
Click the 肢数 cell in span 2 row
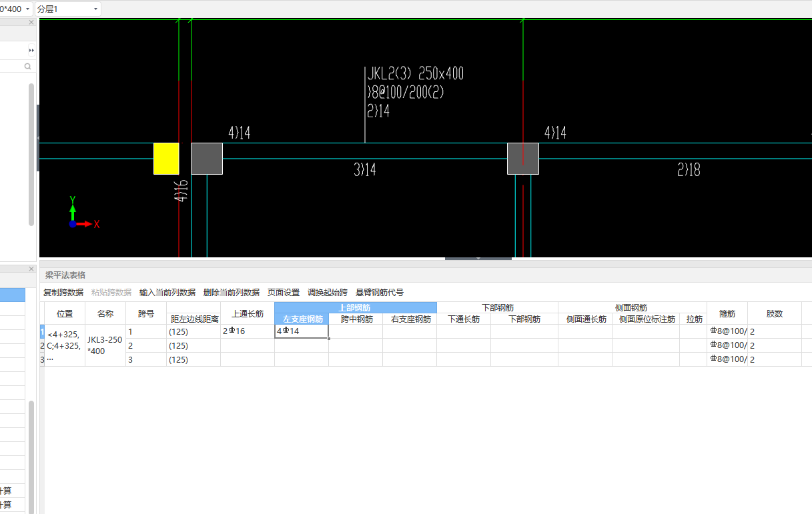pyautogui.click(x=775, y=345)
